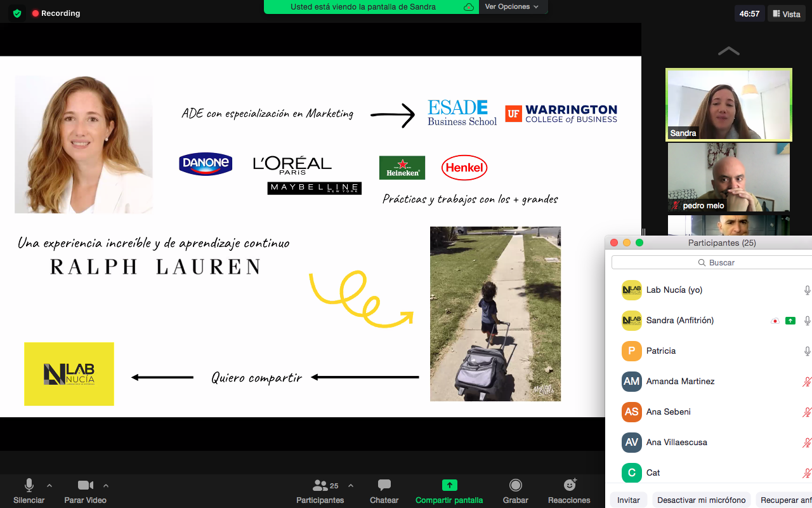Click Invitar button in Participantes window
The width and height of the screenshot is (812, 508).
(x=629, y=500)
